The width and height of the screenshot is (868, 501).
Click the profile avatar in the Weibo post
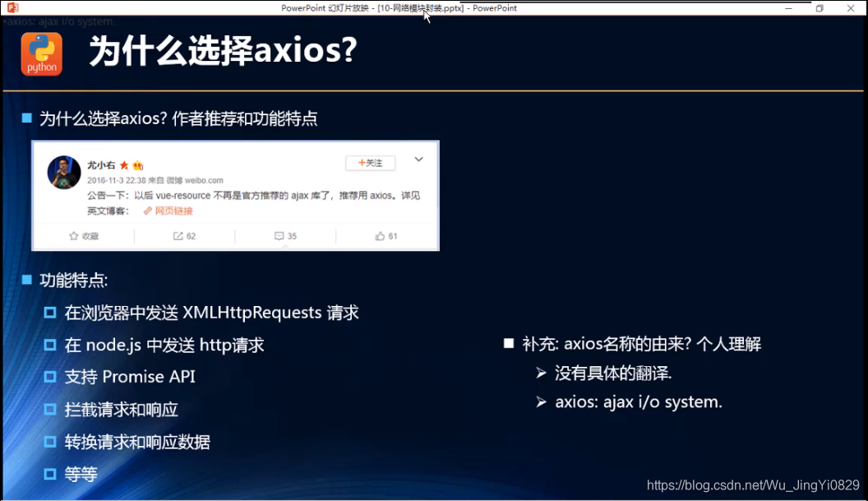tap(64, 173)
